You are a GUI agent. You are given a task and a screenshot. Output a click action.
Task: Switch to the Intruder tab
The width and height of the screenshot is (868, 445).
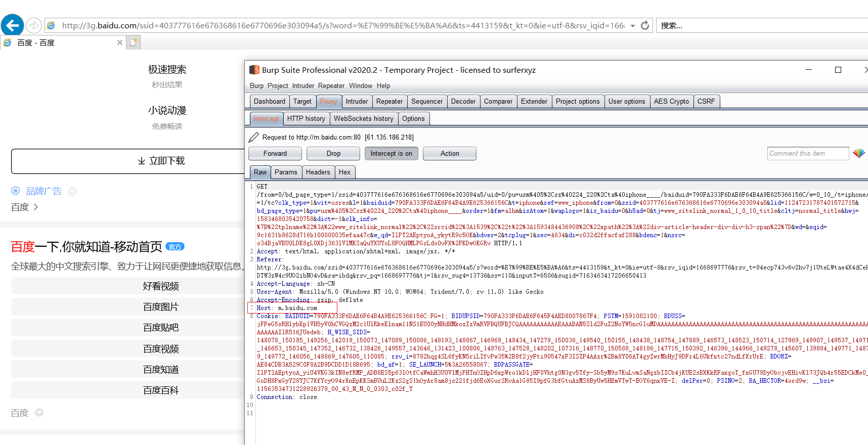[357, 102]
